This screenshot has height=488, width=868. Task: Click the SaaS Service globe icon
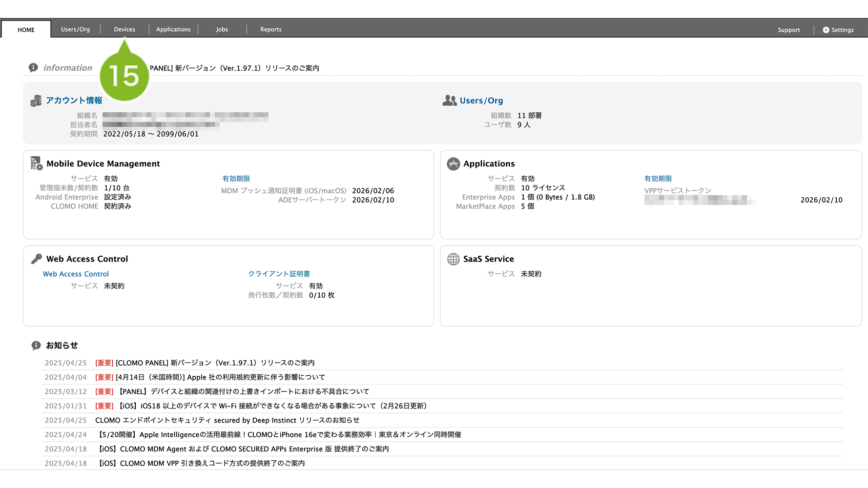coord(454,259)
